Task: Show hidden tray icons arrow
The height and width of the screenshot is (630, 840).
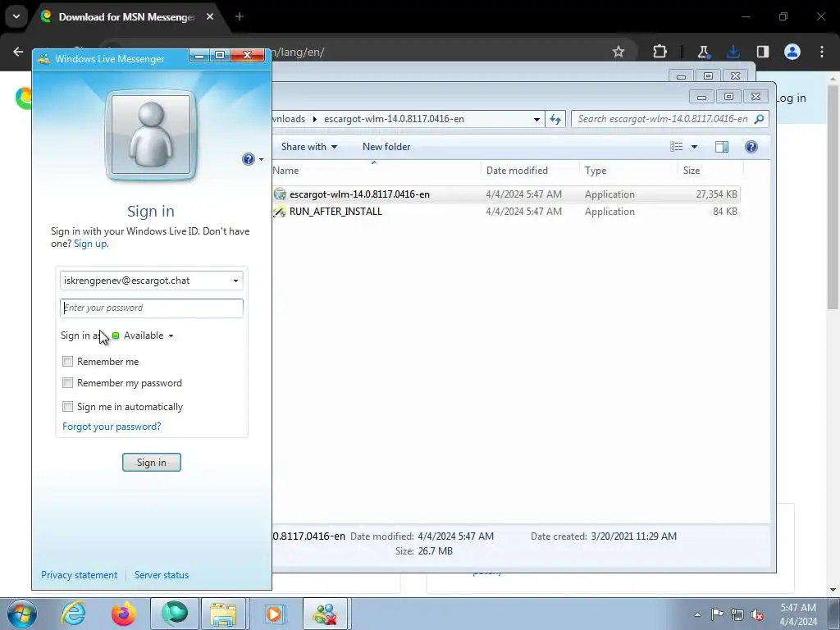Action: (x=697, y=614)
